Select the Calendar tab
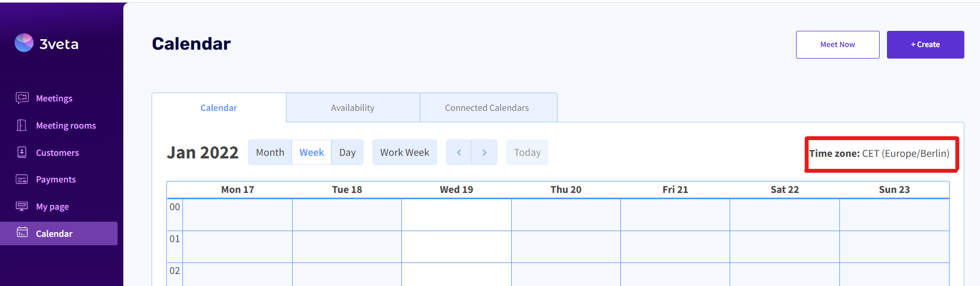Screen dimensions: 980x286 [x=218, y=108]
